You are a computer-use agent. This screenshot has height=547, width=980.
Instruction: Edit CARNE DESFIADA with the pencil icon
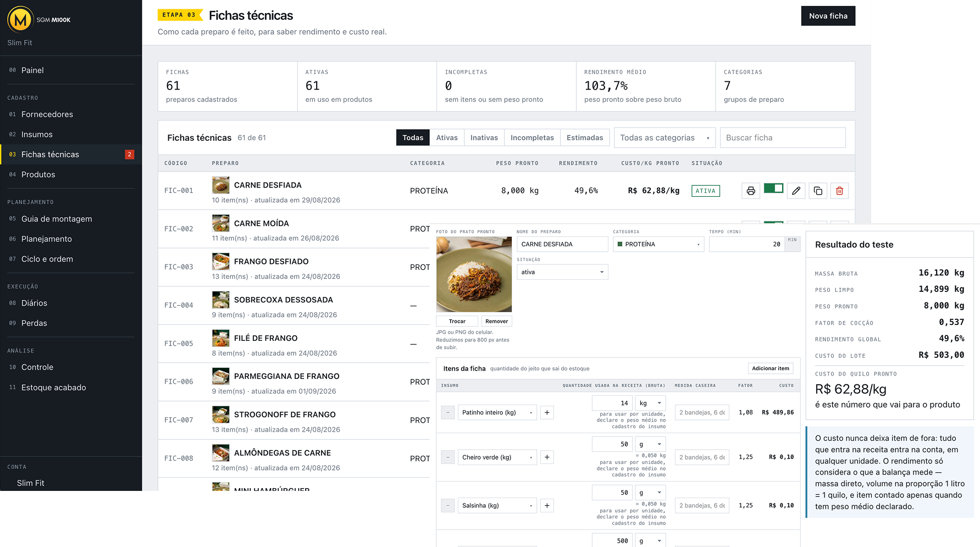(x=796, y=191)
